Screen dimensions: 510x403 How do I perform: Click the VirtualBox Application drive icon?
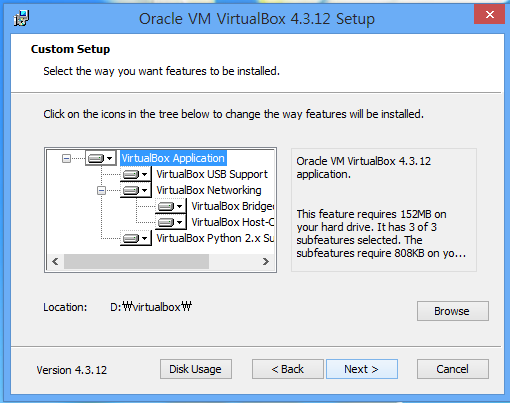coord(96,158)
